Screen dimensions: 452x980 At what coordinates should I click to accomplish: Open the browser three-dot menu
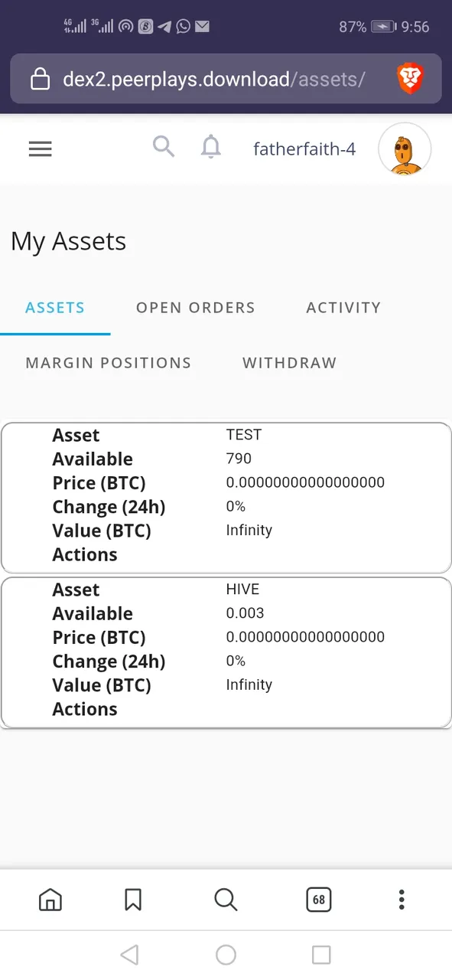pos(402,900)
